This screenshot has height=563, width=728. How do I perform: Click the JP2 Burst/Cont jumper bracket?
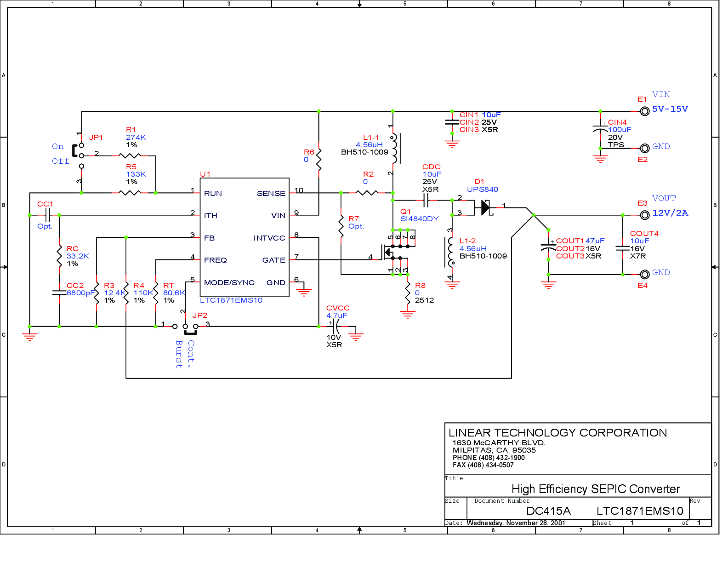pos(190,333)
